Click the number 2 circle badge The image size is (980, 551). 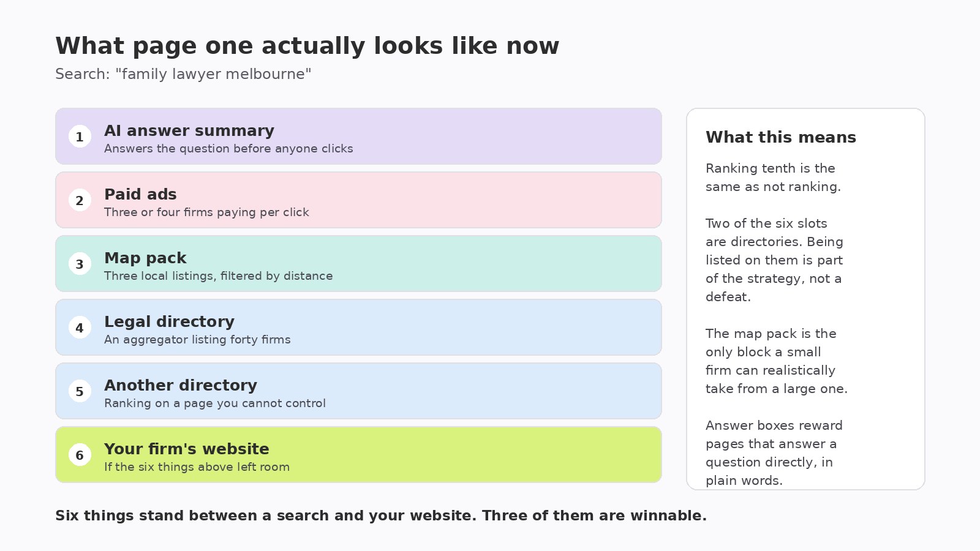(x=80, y=200)
